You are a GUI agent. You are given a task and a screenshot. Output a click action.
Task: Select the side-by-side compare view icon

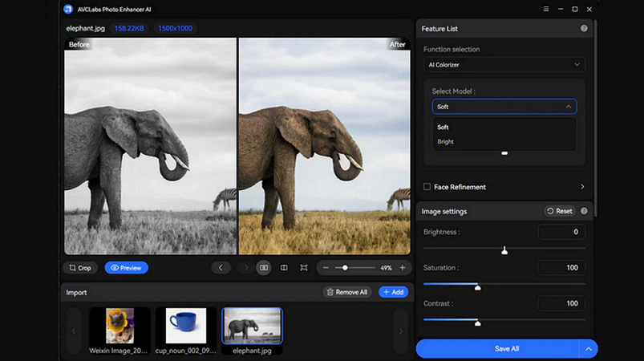[264, 268]
